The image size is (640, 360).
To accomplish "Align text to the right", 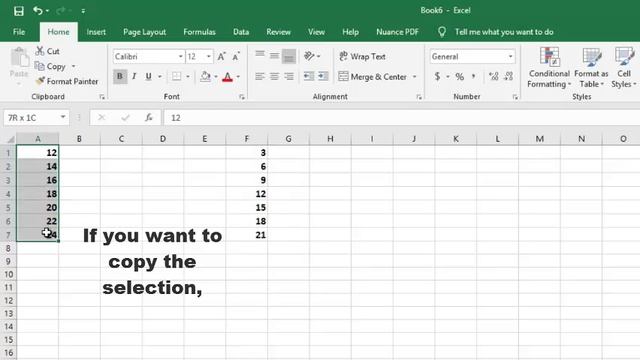I will point(289,76).
